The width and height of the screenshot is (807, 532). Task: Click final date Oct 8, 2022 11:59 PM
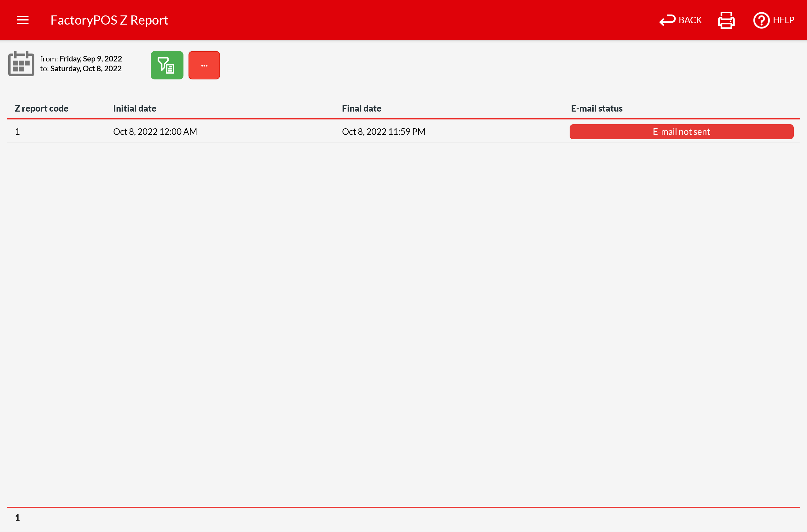[383, 132]
